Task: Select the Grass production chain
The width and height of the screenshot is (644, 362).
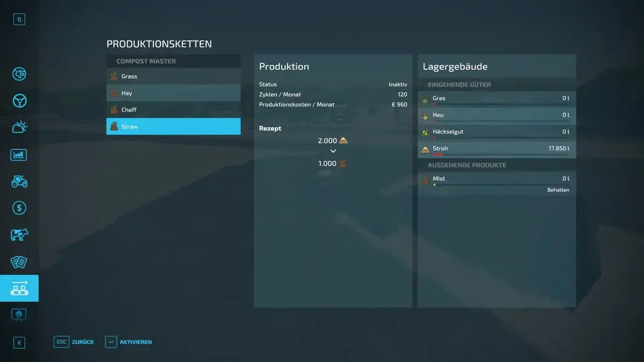Action: (173, 76)
